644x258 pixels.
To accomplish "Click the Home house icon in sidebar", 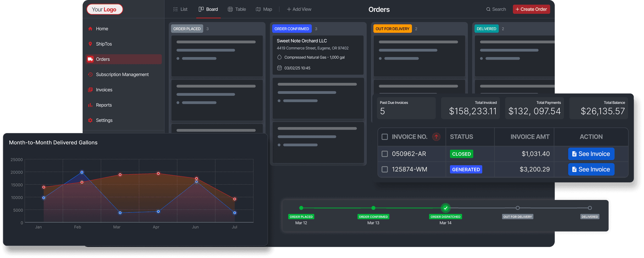I will 90,29.
